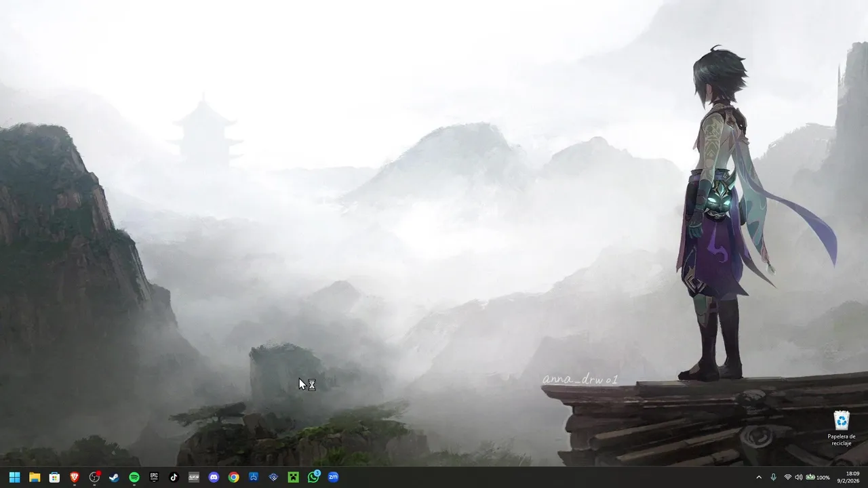Click the microphone in-use tray icon
868x488 pixels.
click(x=774, y=477)
